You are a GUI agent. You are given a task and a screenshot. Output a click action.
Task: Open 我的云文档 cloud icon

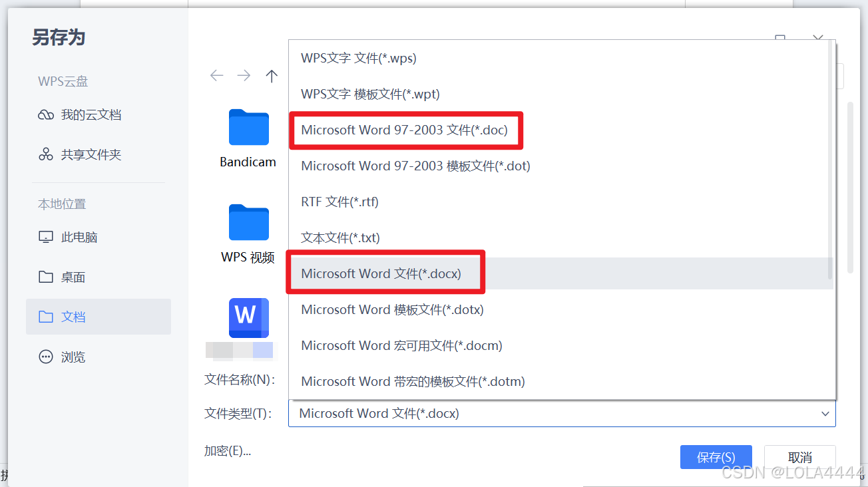46,115
